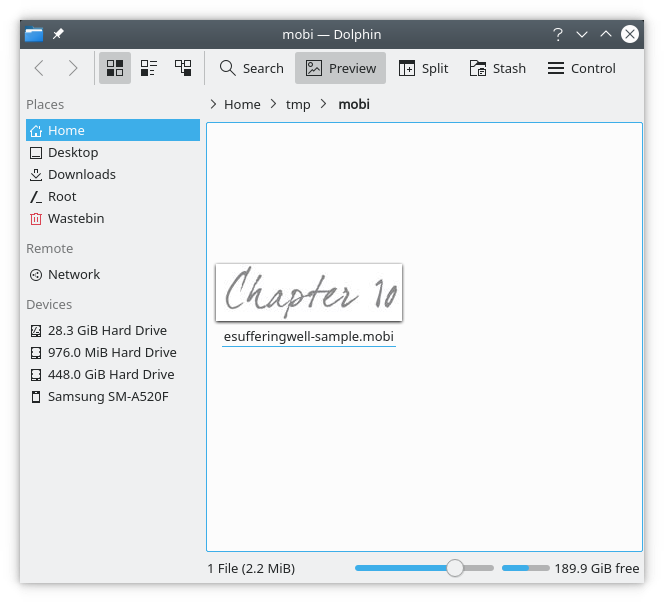Expand the chevron before Home breadcrumb
Viewport: 664px width, 603px height.
213,104
